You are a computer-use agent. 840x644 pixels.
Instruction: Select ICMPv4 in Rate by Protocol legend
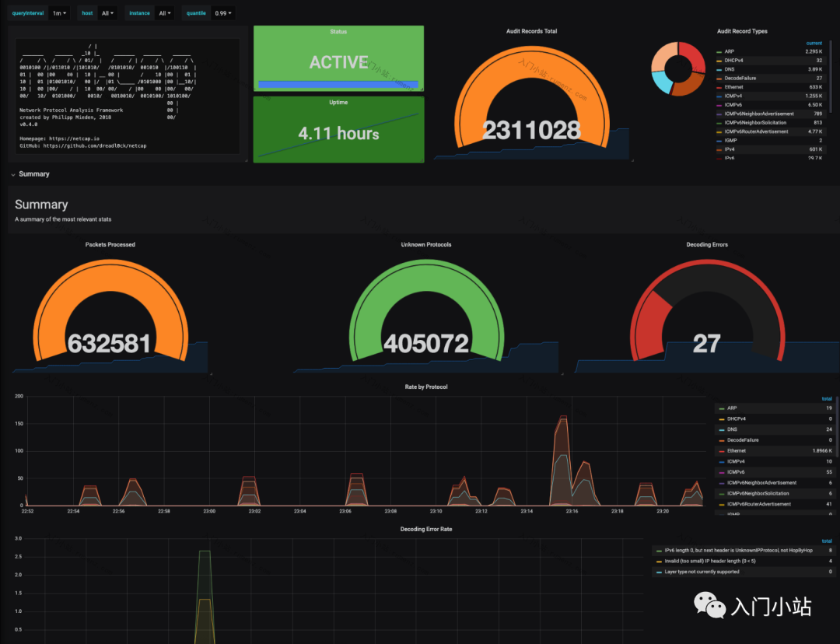pyautogui.click(x=736, y=461)
